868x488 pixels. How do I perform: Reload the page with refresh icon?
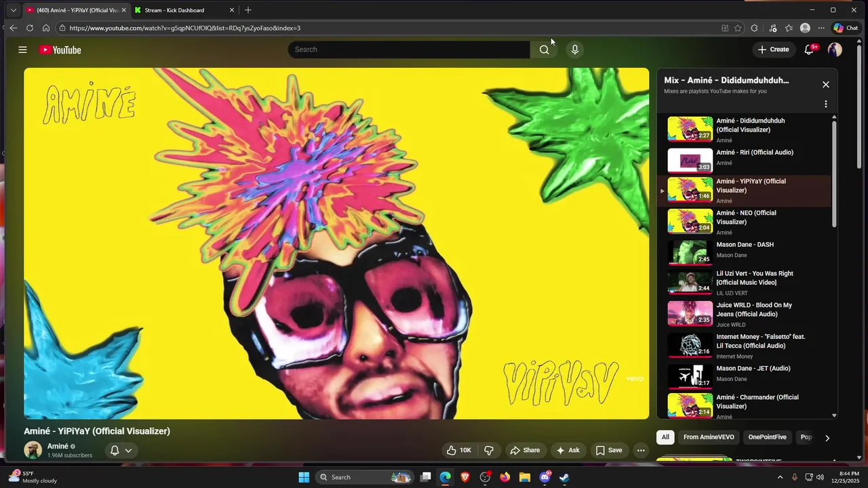pyautogui.click(x=29, y=28)
